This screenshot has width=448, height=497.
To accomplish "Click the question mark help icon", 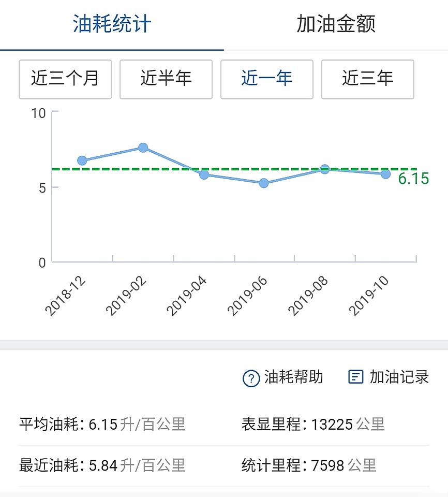I will (251, 378).
